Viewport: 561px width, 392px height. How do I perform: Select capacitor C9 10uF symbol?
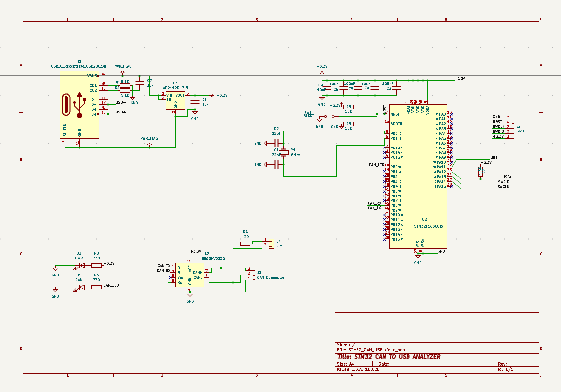(327, 88)
